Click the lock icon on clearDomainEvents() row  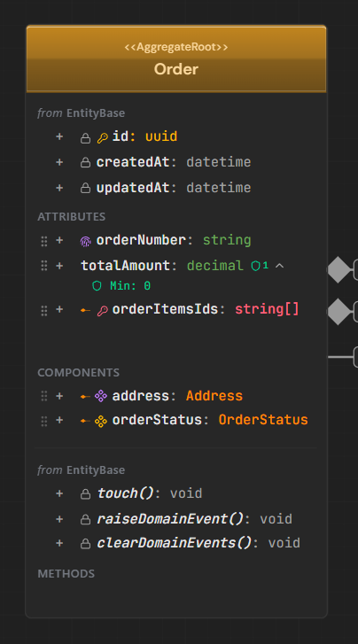coord(85,544)
